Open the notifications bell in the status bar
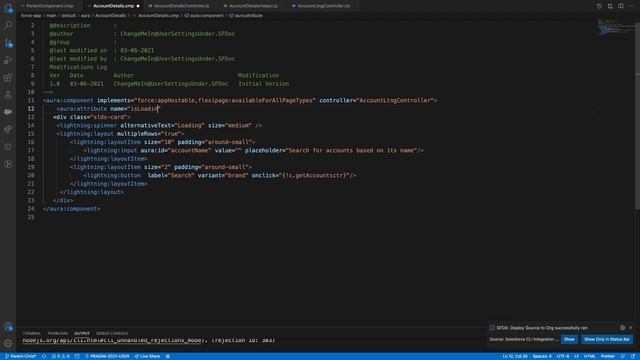This screenshot has height=360, width=640. [633, 356]
